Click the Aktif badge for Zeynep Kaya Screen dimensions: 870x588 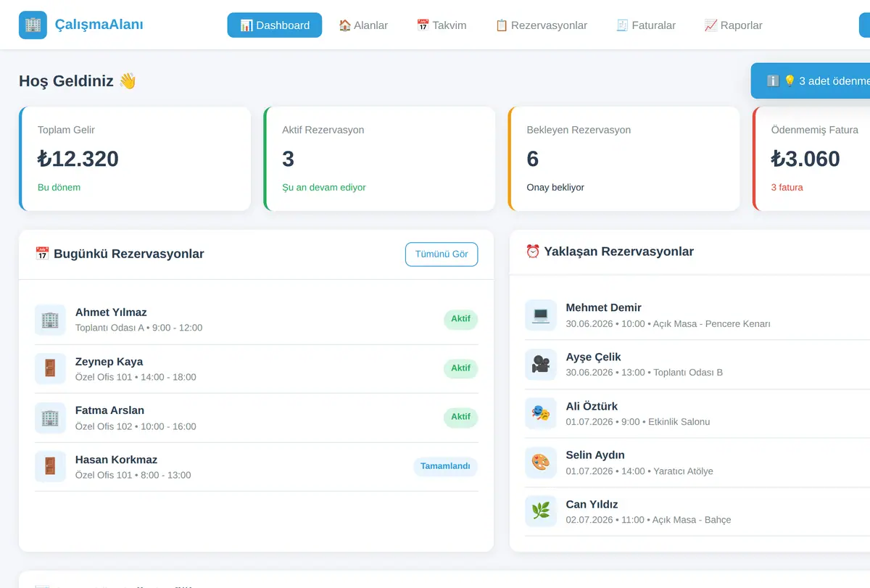461,368
